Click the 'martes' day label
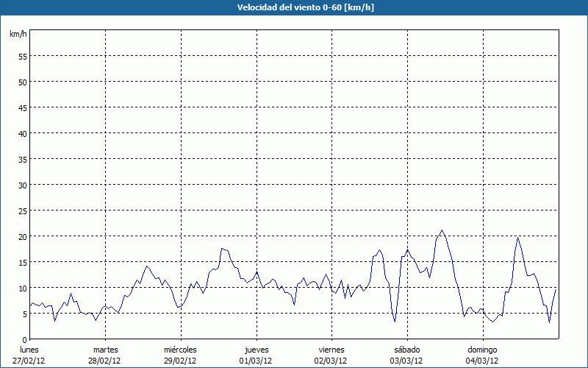 tap(105, 350)
